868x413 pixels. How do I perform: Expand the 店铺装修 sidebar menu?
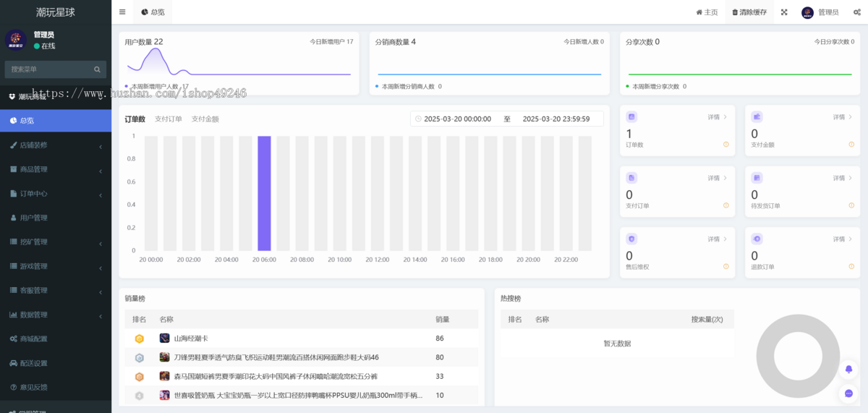point(56,145)
